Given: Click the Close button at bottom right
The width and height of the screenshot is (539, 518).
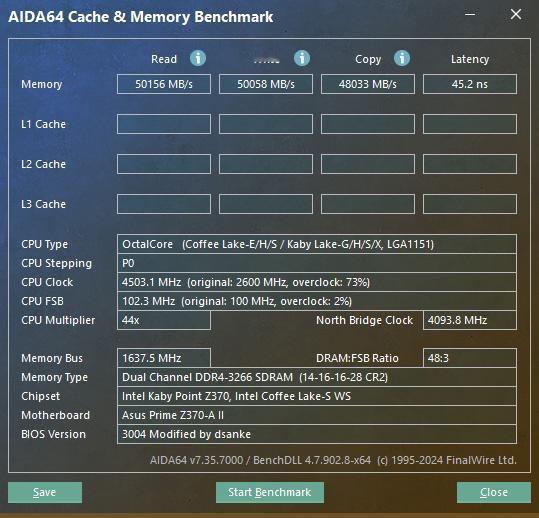Looking at the screenshot, I should click(x=494, y=492).
